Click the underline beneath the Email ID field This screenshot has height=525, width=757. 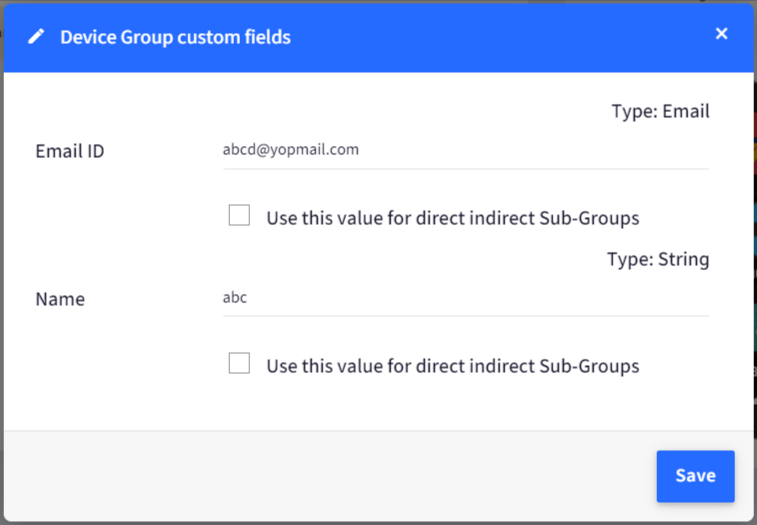(465, 169)
